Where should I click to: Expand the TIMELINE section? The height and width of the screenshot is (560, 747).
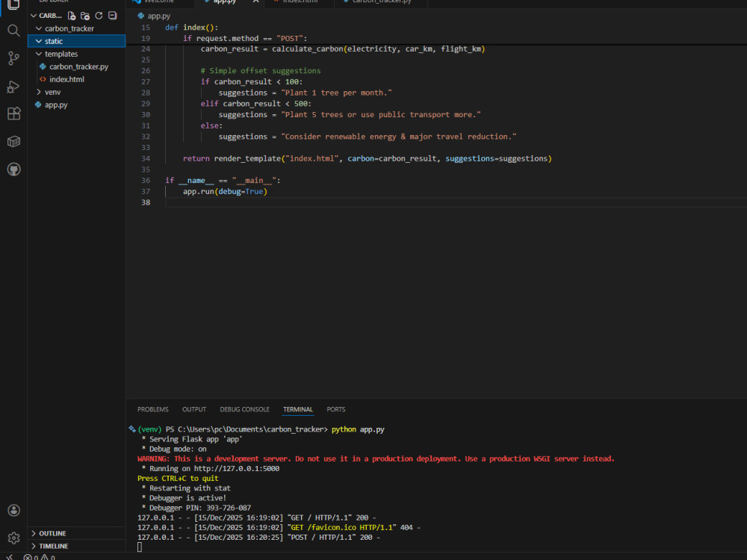tap(76, 547)
